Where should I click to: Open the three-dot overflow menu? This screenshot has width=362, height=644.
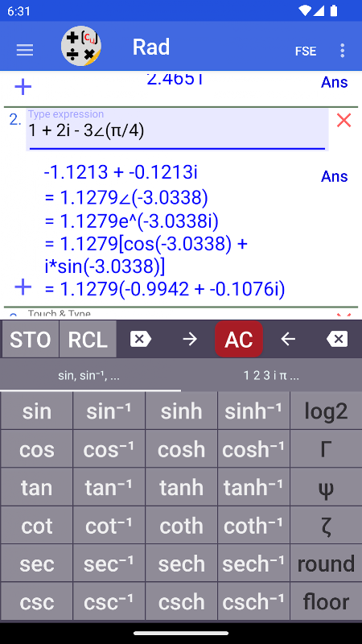coord(343,51)
